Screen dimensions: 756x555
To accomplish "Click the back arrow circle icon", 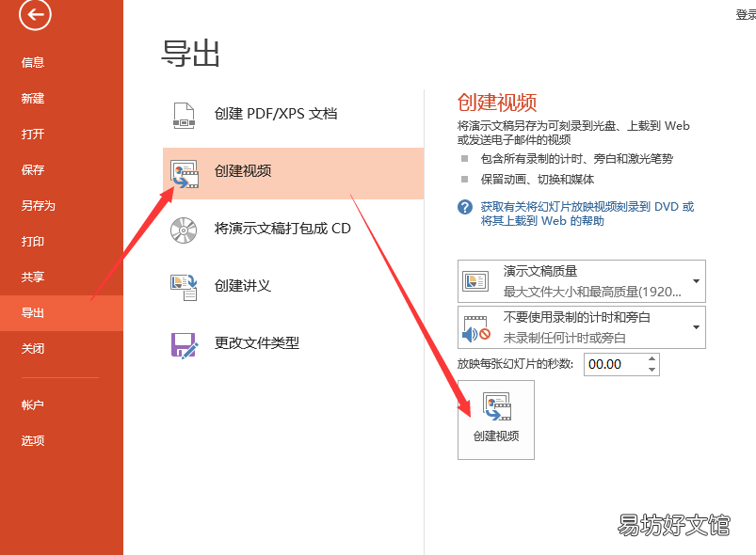I will click(35, 14).
